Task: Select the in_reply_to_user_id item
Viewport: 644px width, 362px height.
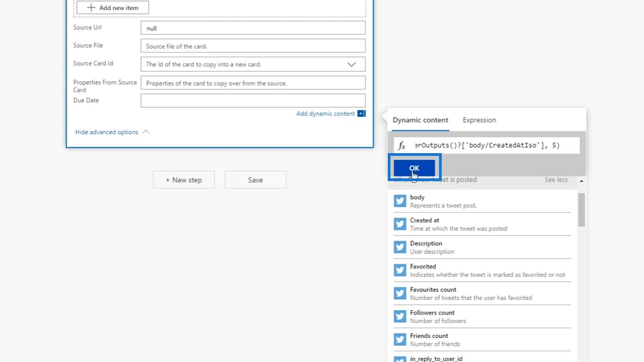Action: 482,357
